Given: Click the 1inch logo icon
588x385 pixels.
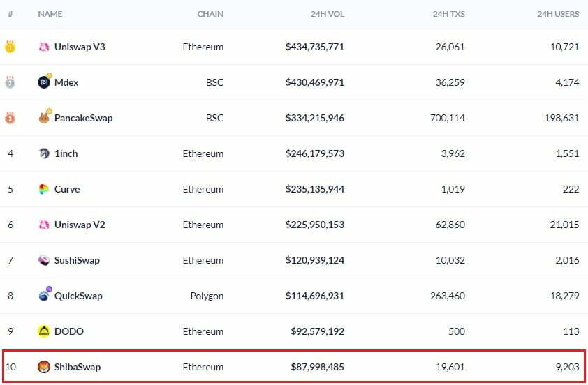Looking at the screenshot, I should (x=43, y=153).
